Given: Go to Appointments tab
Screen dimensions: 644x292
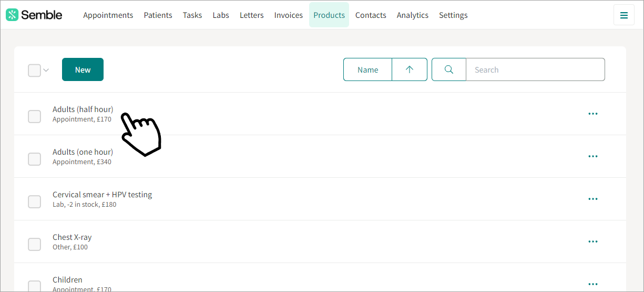Looking at the screenshot, I should coord(108,15).
